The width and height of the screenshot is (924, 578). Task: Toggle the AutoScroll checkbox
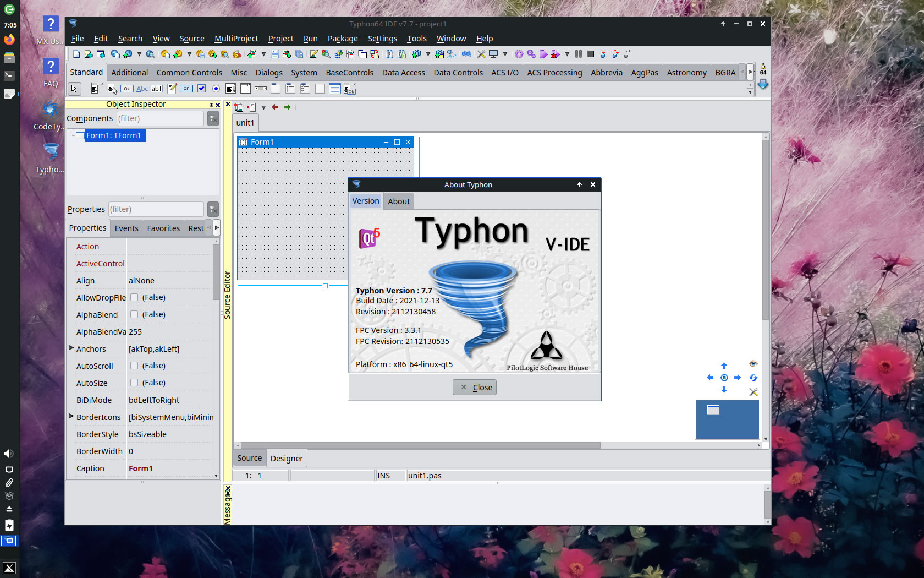134,366
